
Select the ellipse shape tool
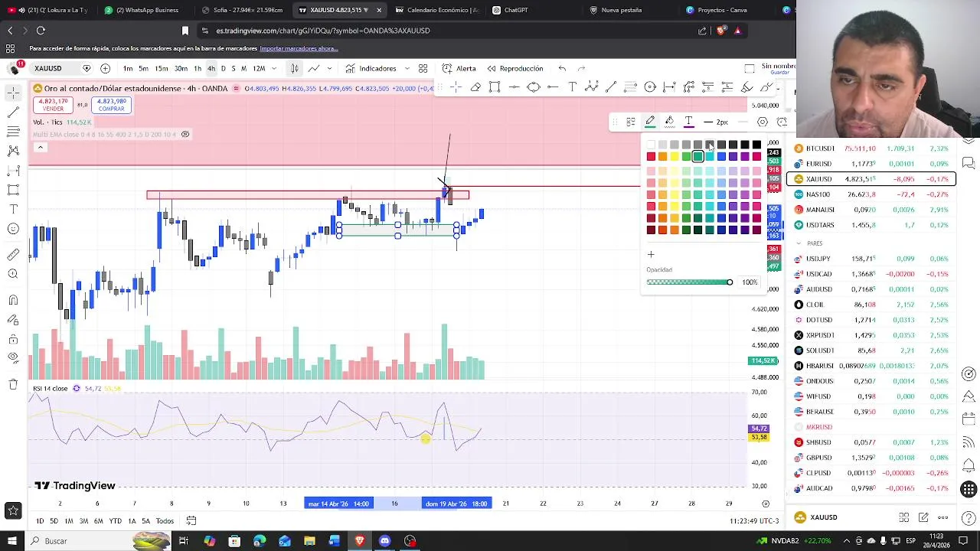pos(534,87)
